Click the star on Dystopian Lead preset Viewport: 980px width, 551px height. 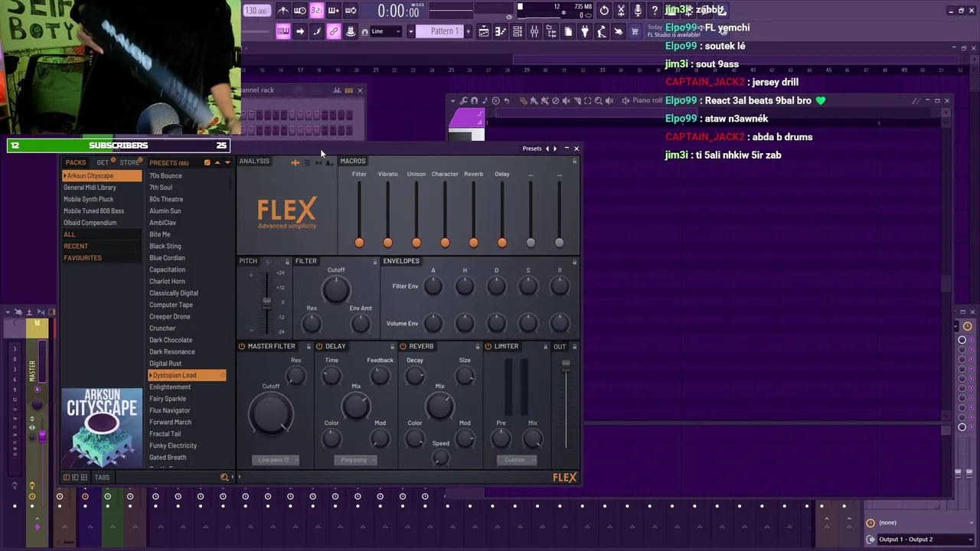(x=222, y=375)
